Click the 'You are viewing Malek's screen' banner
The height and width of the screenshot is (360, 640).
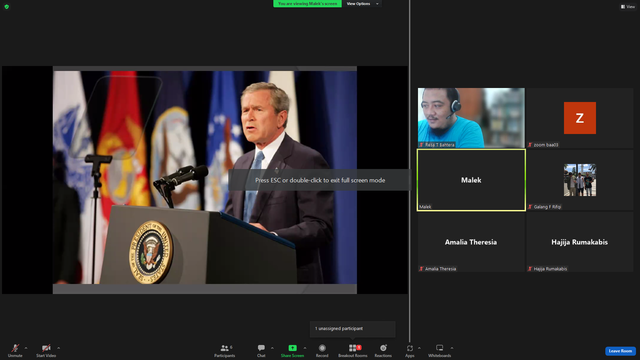[307, 4]
